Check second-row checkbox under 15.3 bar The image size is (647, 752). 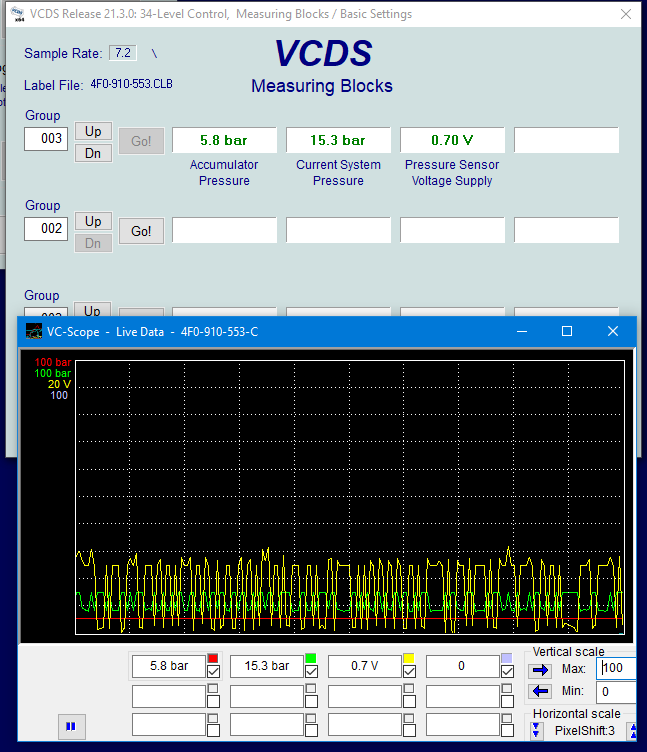311,702
